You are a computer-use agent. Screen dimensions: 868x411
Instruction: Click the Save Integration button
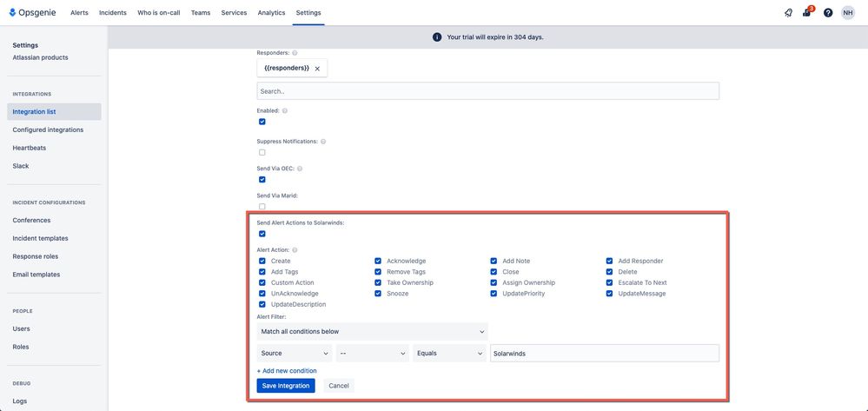coord(286,386)
